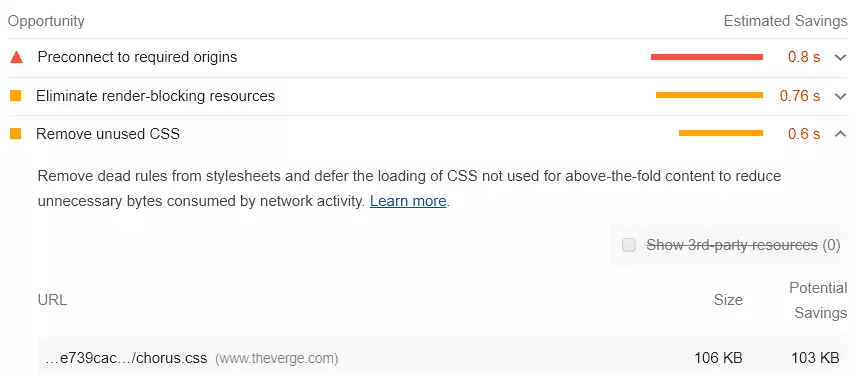Select Eliminate render-blocking resources title
The image size is (861, 375).
tap(155, 96)
